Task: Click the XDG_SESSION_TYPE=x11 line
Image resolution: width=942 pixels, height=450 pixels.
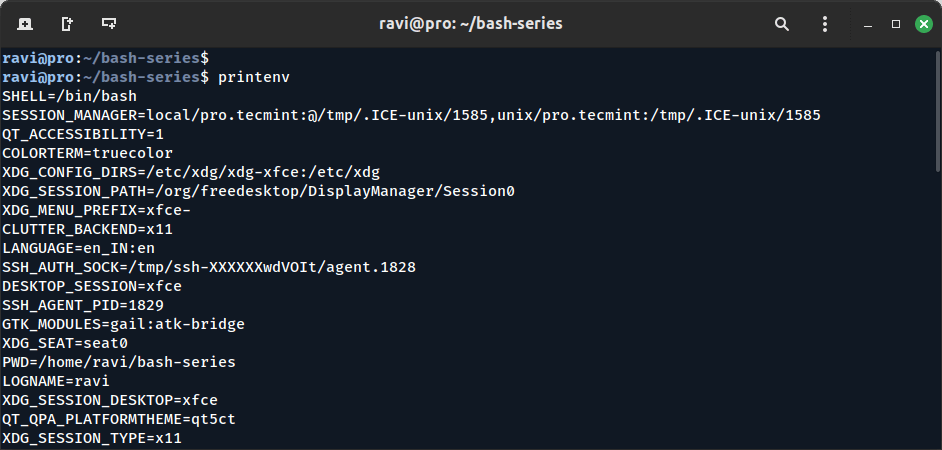Action: [92, 438]
